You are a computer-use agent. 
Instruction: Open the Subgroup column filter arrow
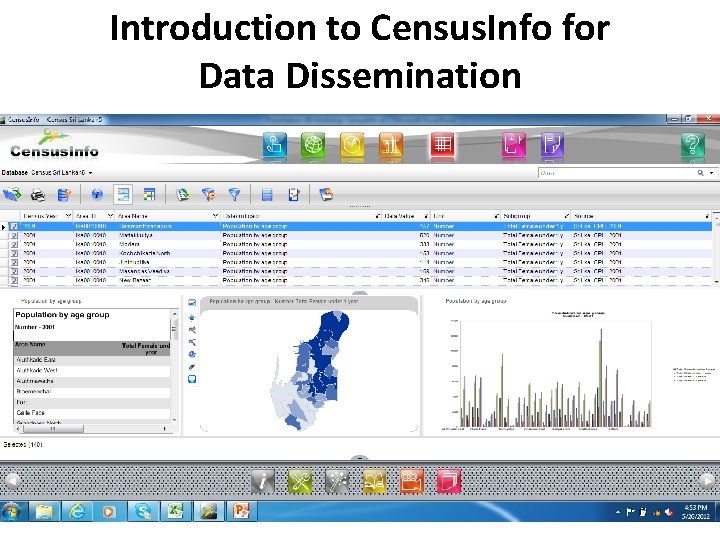pyautogui.click(x=566, y=215)
